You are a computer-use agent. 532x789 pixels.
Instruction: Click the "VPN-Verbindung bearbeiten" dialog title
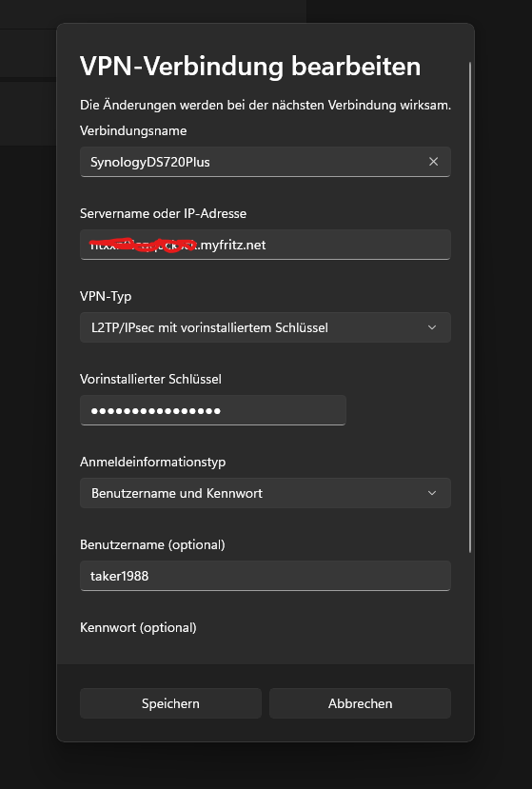coord(250,66)
